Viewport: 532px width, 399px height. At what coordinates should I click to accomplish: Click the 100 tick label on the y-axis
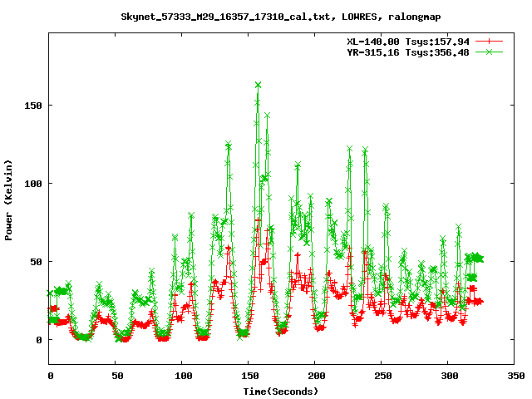tap(33, 184)
